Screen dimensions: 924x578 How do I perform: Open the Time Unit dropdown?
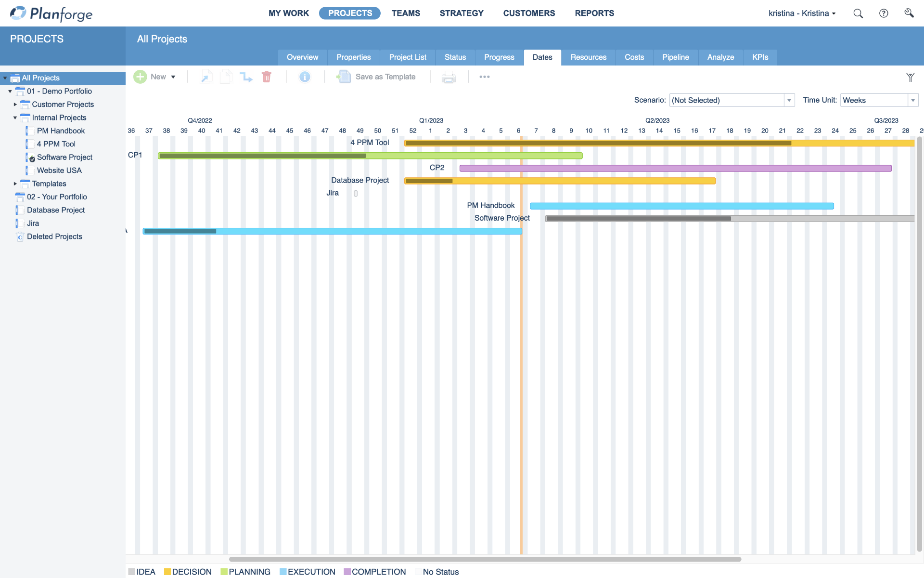tap(912, 100)
